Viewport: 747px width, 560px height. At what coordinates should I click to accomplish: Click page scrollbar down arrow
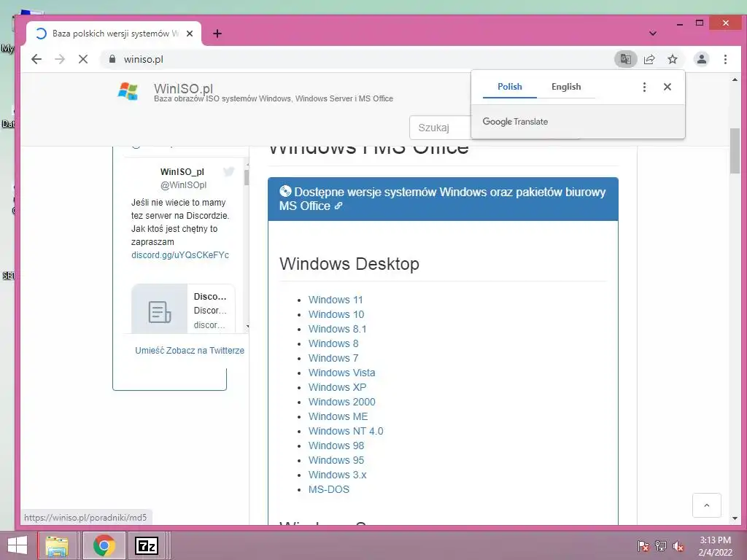tap(735, 518)
